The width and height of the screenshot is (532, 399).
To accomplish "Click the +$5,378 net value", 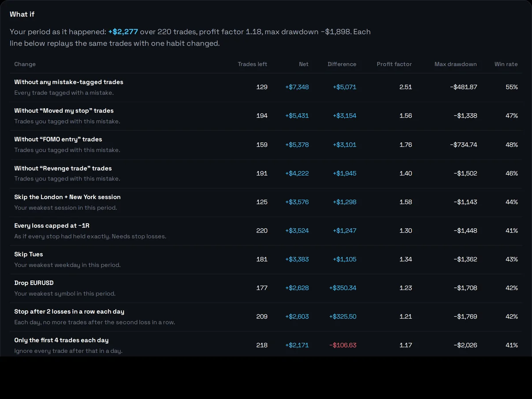I will click(x=297, y=145).
